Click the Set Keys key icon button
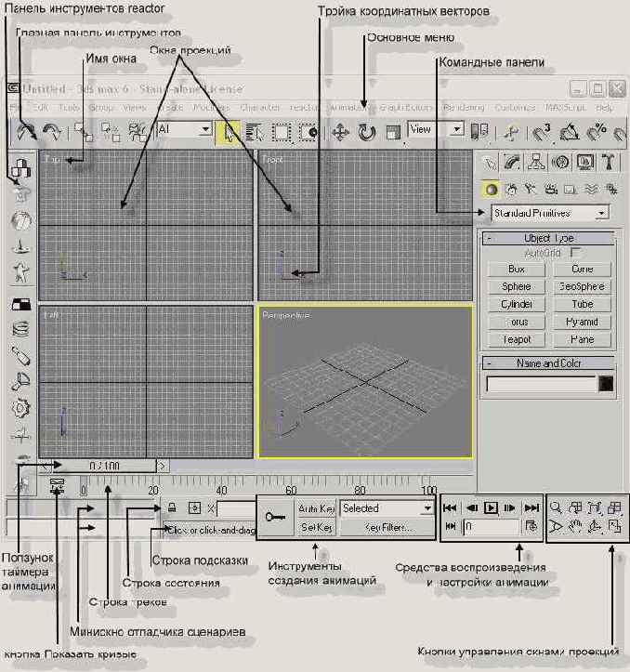Screen dimensions: 630x672 [x=275, y=518]
